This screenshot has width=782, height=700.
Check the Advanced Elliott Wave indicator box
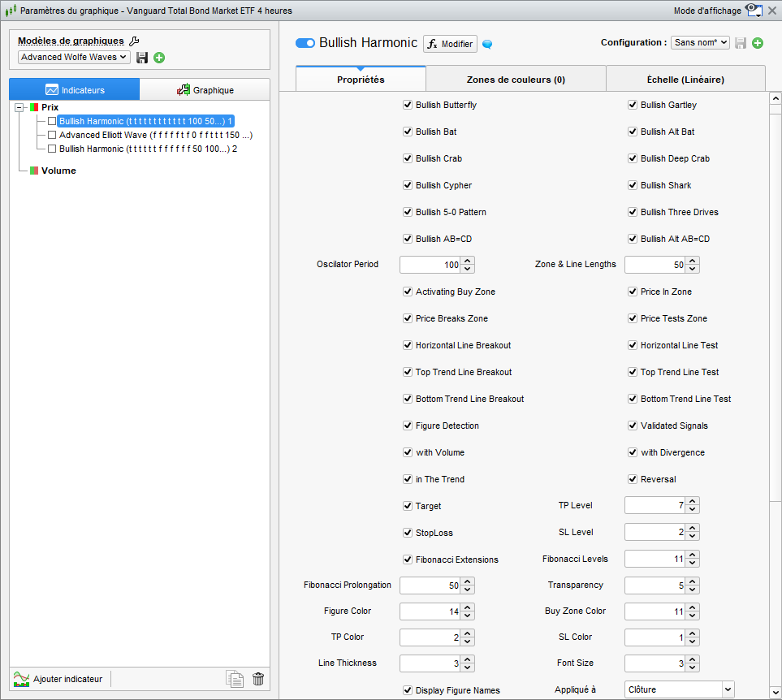coord(52,135)
